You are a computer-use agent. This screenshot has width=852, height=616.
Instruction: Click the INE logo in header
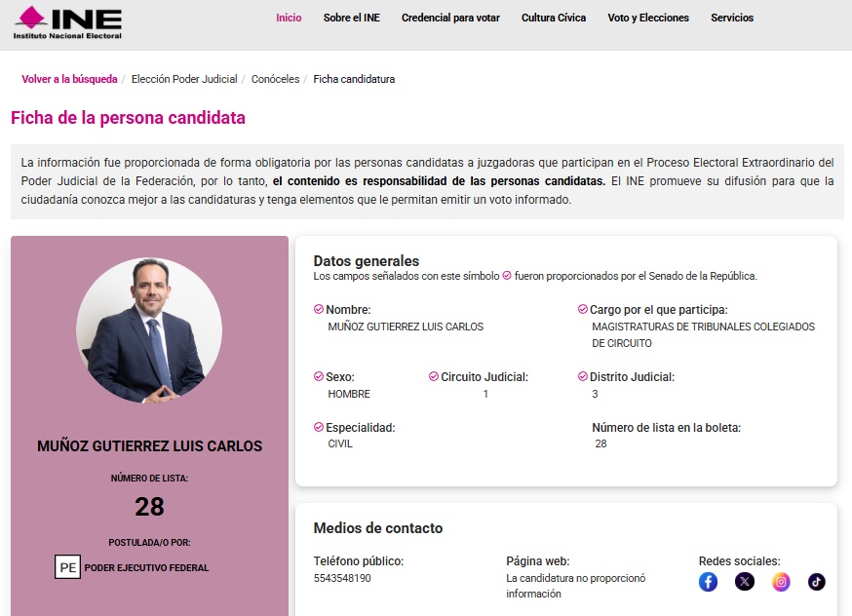point(67,21)
